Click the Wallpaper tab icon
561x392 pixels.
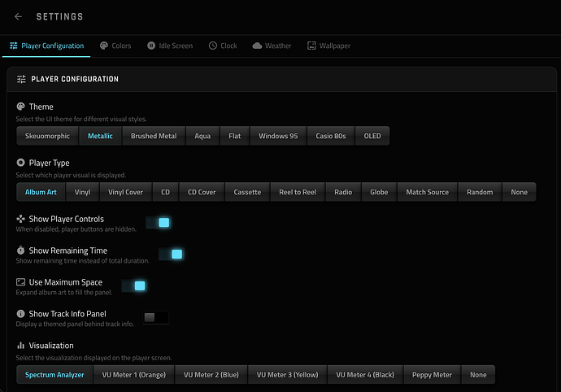click(x=311, y=46)
